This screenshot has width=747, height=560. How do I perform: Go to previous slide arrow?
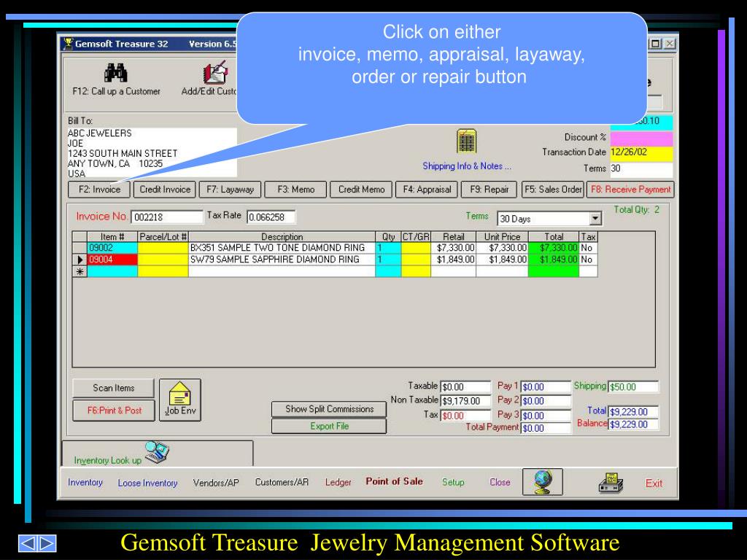point(28,543)
